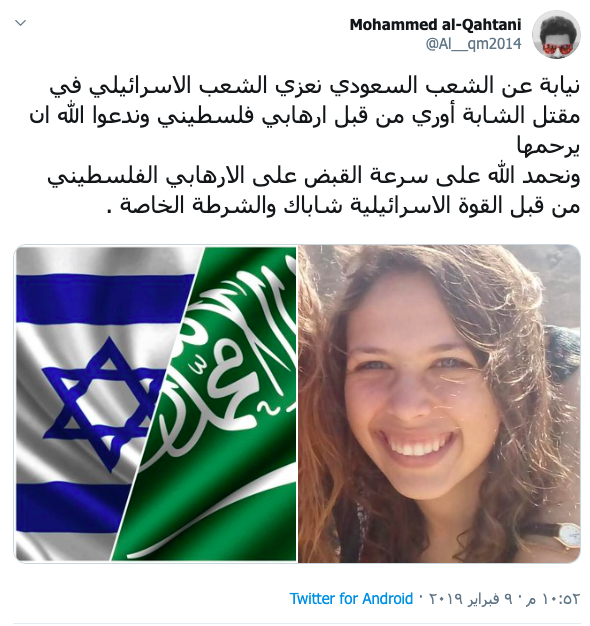Screen dimensions: 590x626
Task: Click the second tweet line mentioning فلسطيني
Action: point(305,116)
